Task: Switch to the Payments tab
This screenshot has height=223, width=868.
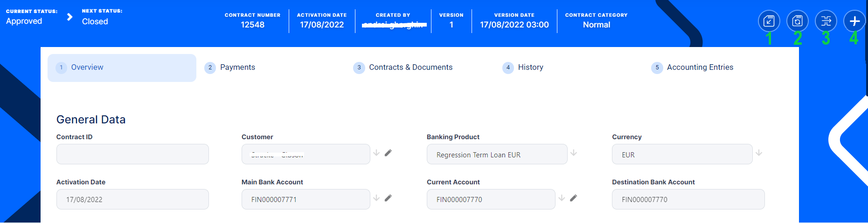Action: [237, 68]
